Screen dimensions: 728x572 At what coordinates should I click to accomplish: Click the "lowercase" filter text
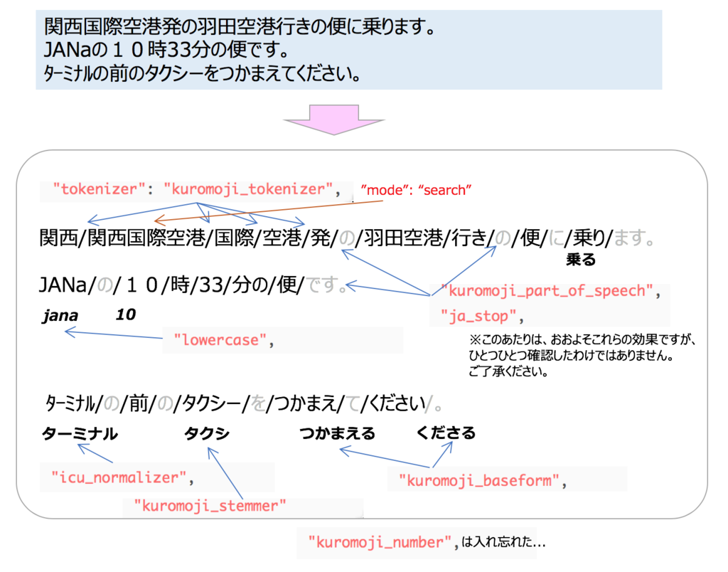[220, 340]
